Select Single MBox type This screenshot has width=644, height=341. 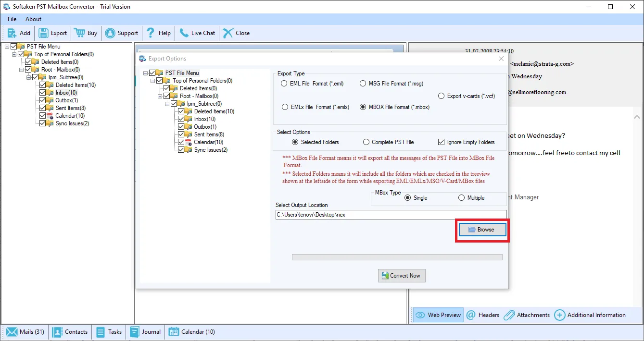tap(408, 198)
